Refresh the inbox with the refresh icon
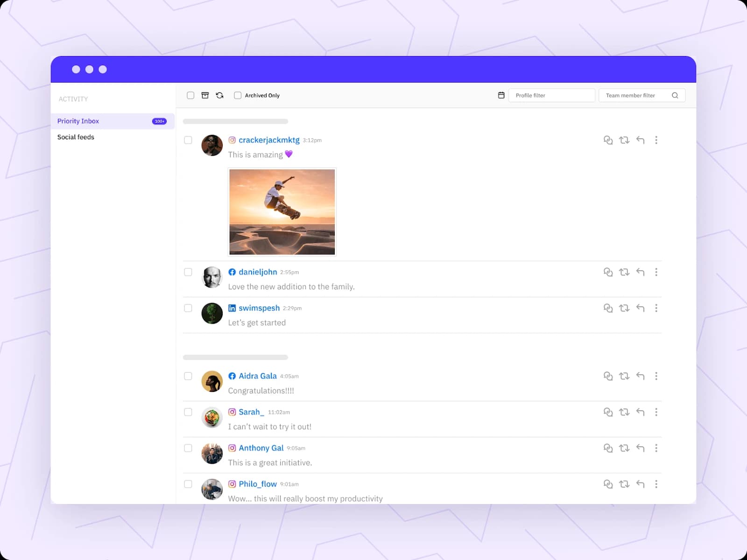Screen dimensions: 747x560 pos(219,95)
